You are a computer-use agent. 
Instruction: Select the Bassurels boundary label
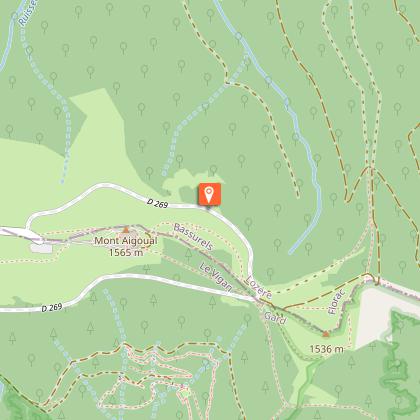coord(193,237)
